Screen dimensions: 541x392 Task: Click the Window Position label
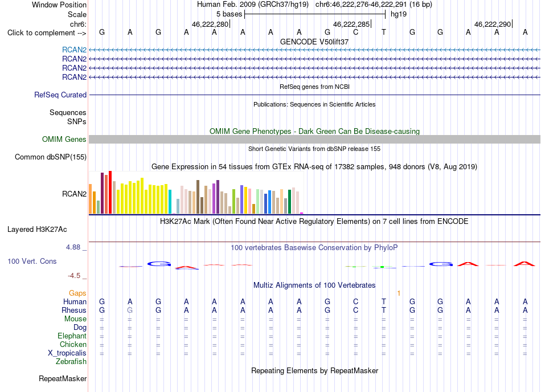[x=59, y=5]
